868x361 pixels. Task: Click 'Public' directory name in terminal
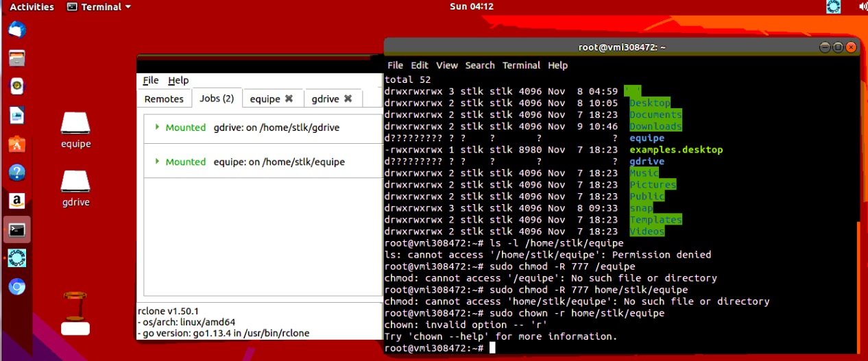point(647,196)
